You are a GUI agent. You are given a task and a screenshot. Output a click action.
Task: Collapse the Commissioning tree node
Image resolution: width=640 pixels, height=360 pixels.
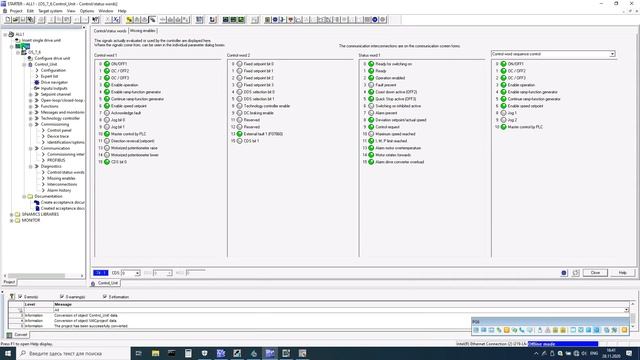[31, 124]
